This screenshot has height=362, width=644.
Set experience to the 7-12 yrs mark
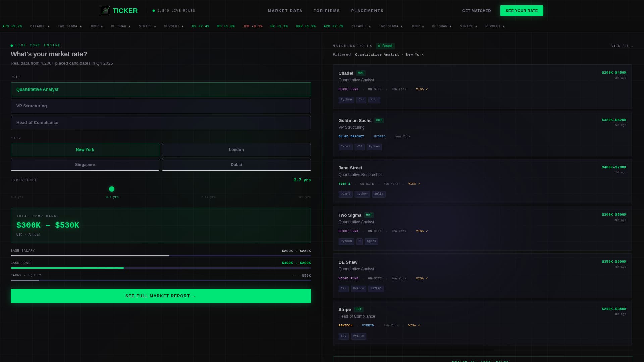click(x=208, y=197)
